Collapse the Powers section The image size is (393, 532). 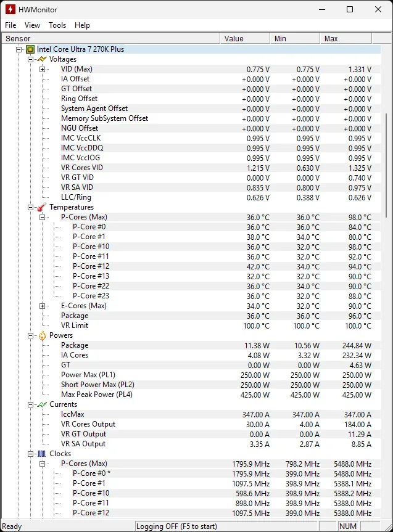pyautogui.click(x=31, y=335)
